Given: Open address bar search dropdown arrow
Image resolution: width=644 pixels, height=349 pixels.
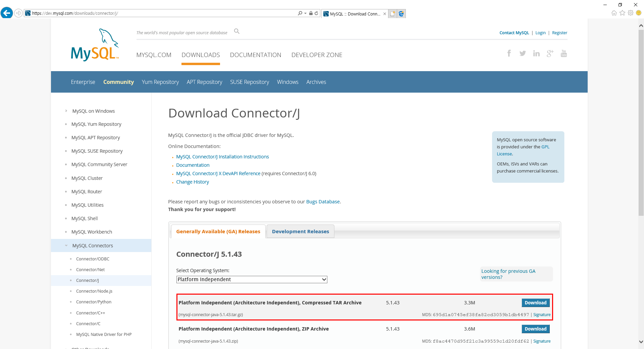Looking at the screenshot, I should pyautogui.click(x=305, y=13).
